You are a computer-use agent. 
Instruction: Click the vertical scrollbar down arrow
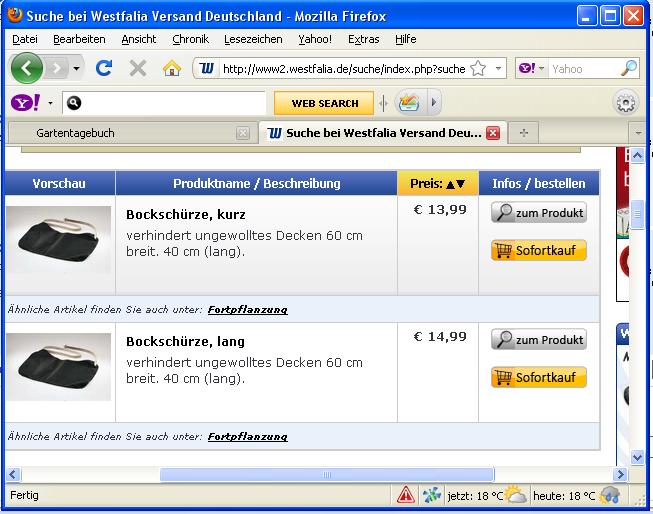pos(638,457)
